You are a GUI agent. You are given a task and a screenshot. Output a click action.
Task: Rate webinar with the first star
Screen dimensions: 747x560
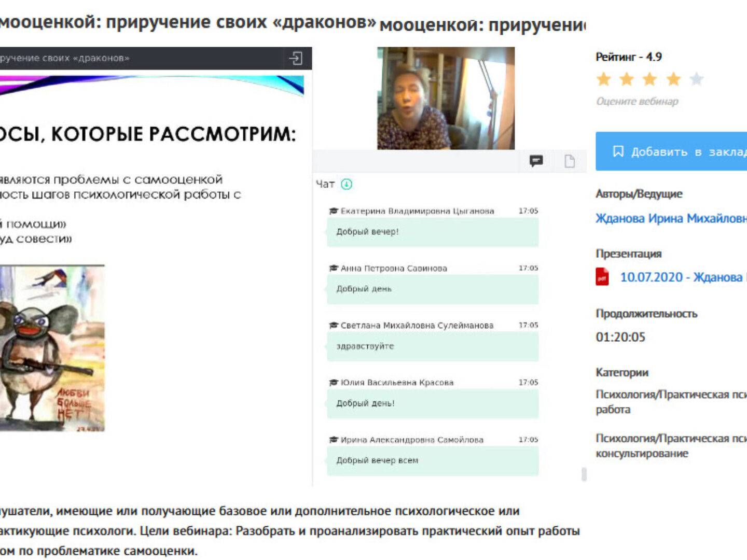[604, 79]
